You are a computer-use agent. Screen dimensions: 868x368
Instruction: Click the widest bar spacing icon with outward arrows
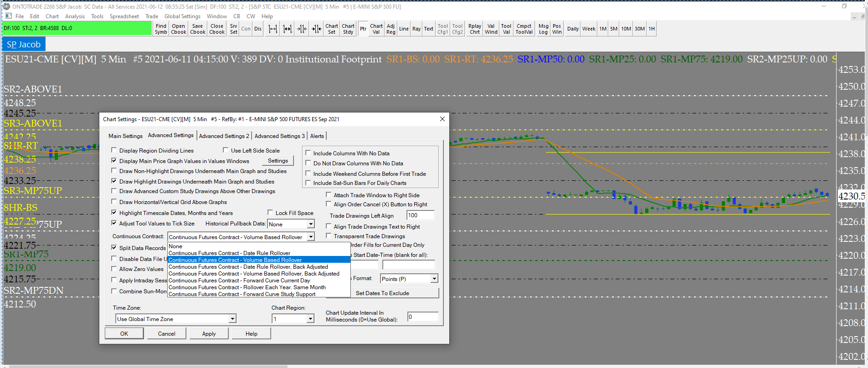click(272, 29)
